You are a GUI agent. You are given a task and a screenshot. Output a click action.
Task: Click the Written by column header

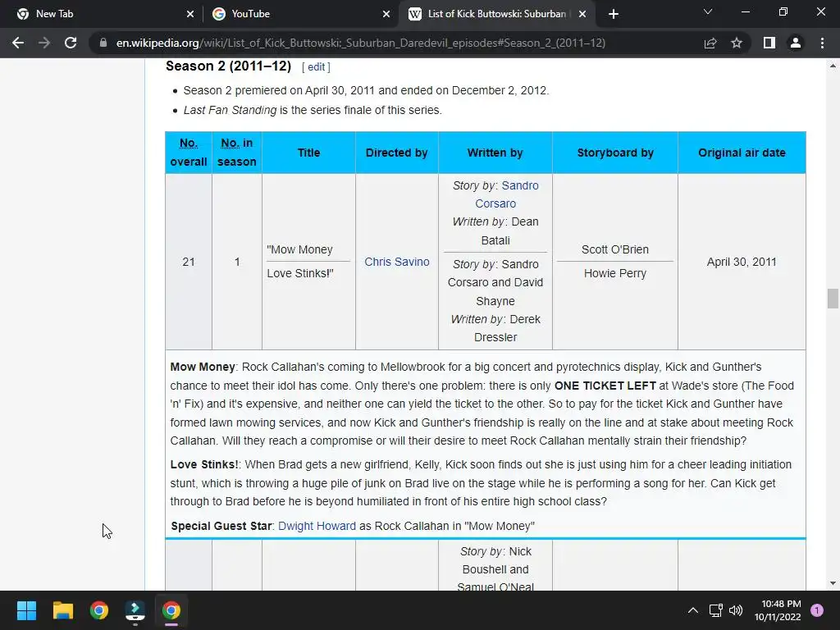pyautogui.click(x=495, y=153)
